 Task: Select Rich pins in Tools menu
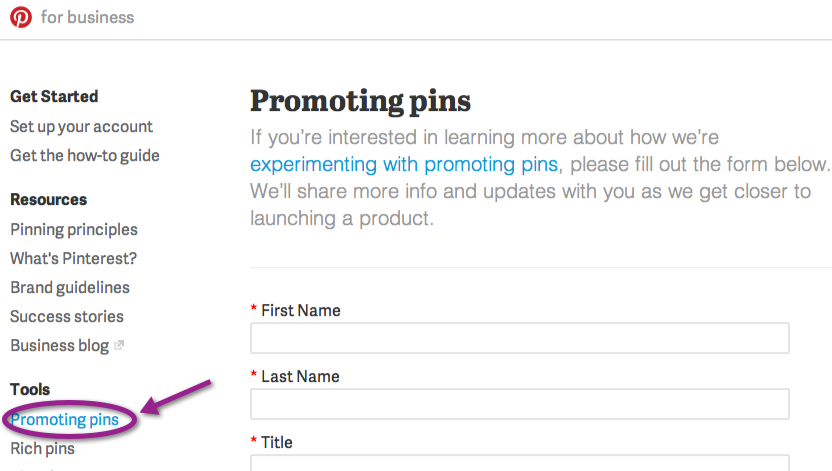42,449
